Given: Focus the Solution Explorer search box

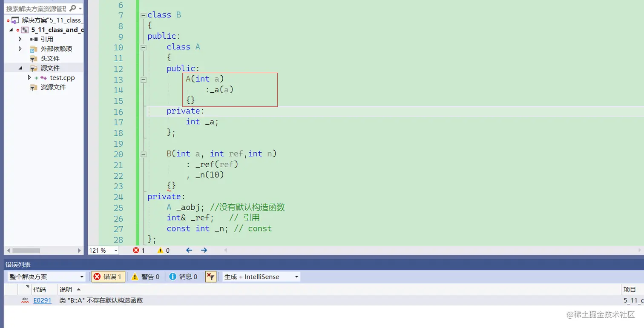Looking at the screenshot, I should click(x=36, y=8).
